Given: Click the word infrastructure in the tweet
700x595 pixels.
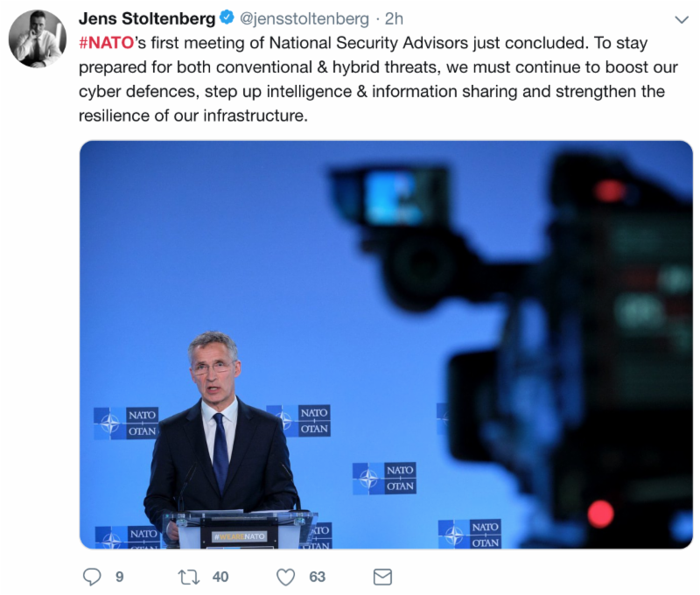Looking at the screenshot, I should 255,115.
